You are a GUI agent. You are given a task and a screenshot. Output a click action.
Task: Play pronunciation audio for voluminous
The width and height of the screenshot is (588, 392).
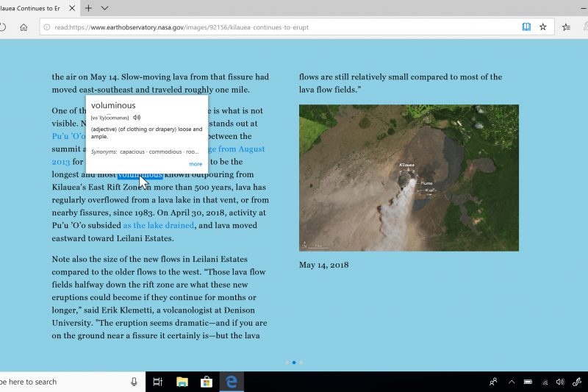[x=137, y=118]
